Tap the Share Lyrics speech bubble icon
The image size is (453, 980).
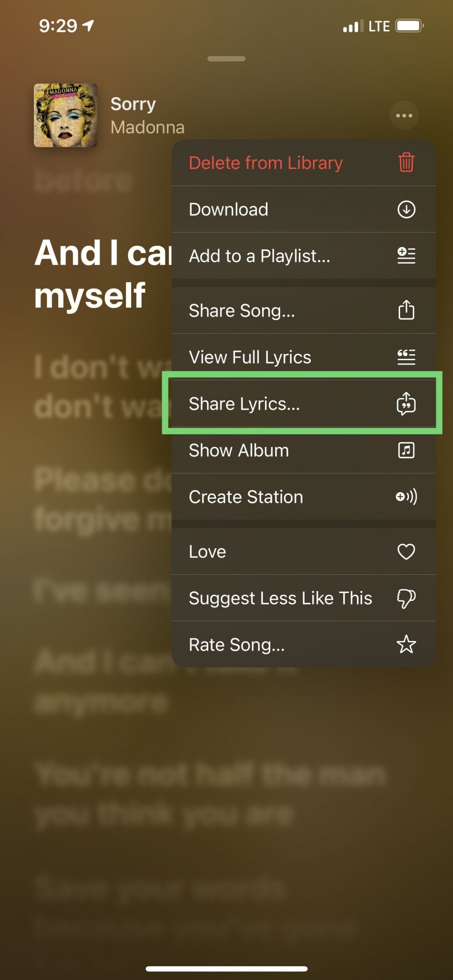click(x=406, y=404)
